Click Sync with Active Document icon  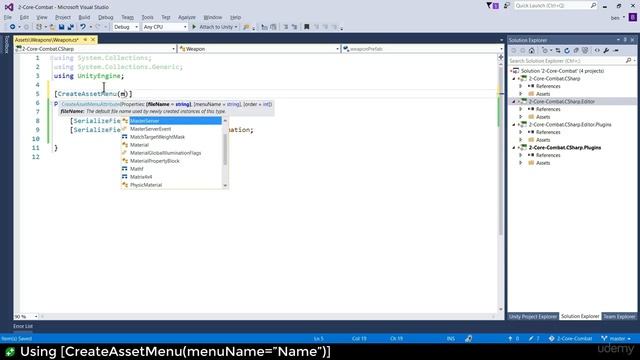click(558, 51)
